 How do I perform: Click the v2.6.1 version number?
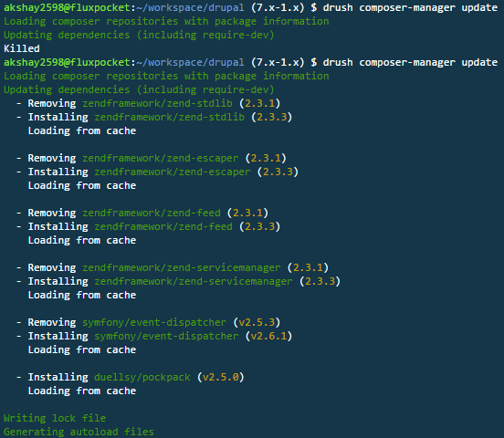(268, 336)
